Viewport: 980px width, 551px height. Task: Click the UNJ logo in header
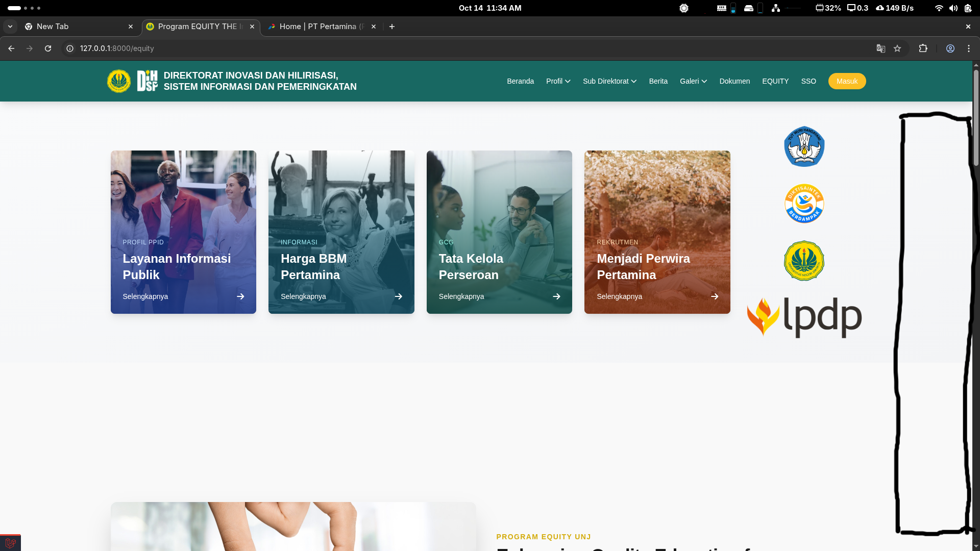(x=118, y=81)
